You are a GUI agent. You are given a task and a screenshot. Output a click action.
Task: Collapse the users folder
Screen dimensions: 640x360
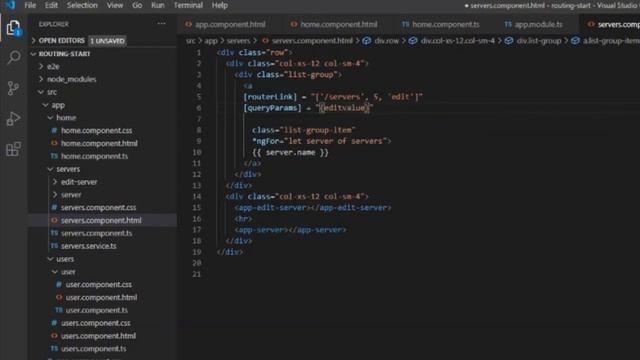[65, 259]
